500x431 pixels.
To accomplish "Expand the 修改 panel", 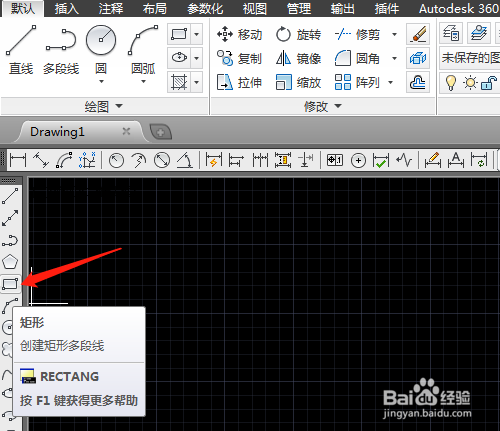I will [323, 107].
